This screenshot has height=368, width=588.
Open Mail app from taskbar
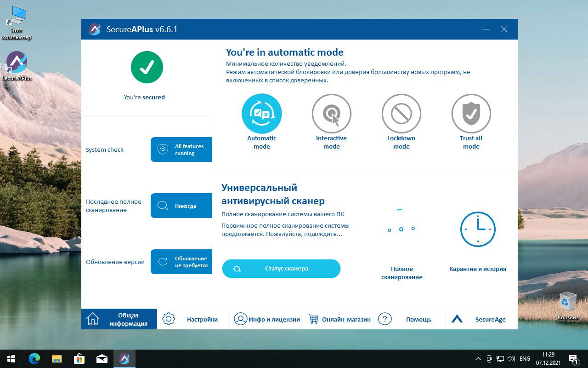point(102,359)
